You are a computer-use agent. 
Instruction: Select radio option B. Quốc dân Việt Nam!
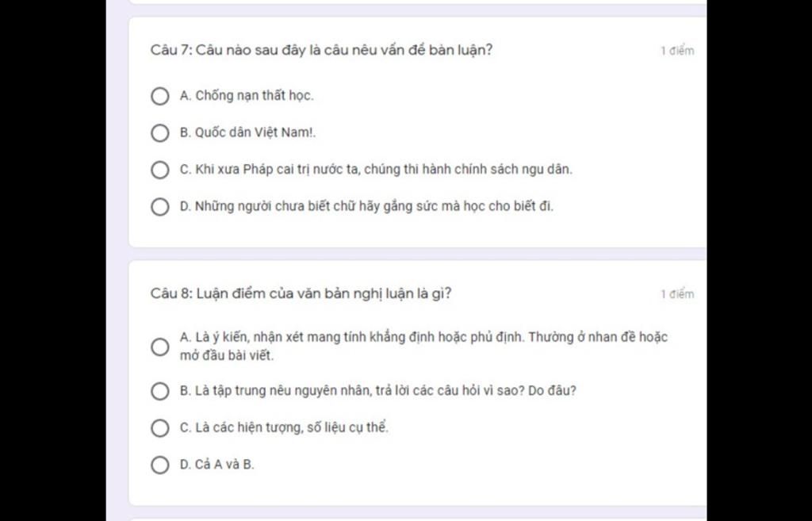pyautogui.click(x=160, y=133)
